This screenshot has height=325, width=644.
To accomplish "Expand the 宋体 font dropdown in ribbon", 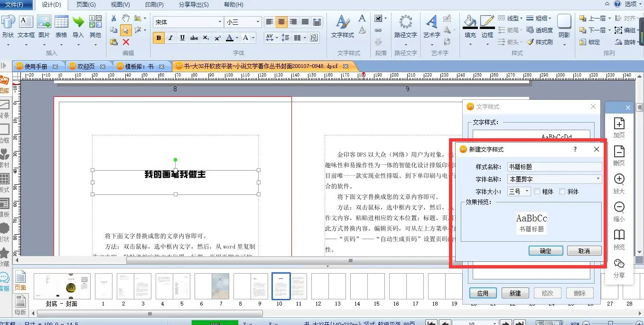I will click(220, 22).
